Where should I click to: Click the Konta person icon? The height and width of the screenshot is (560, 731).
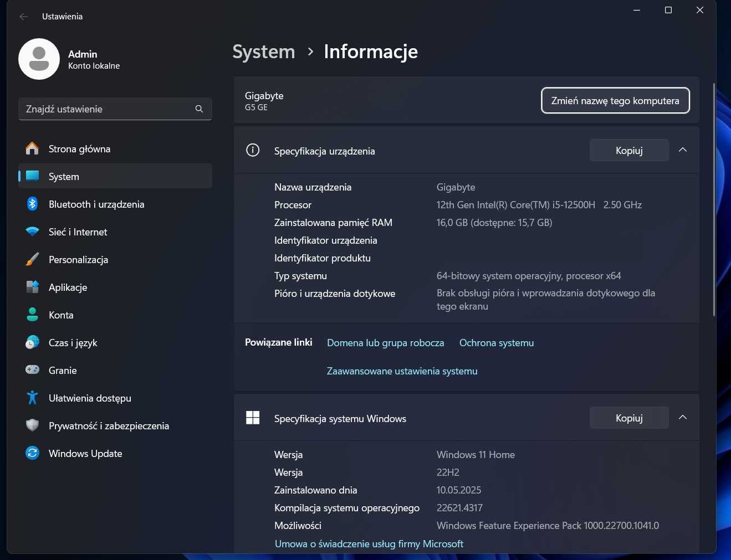tap(33, 315)
